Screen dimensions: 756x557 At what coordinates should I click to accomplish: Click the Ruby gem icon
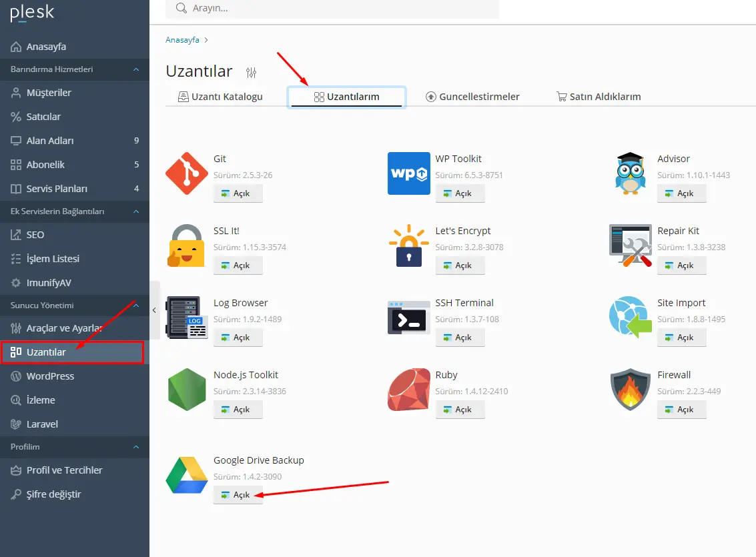click(x=408, y=390)
